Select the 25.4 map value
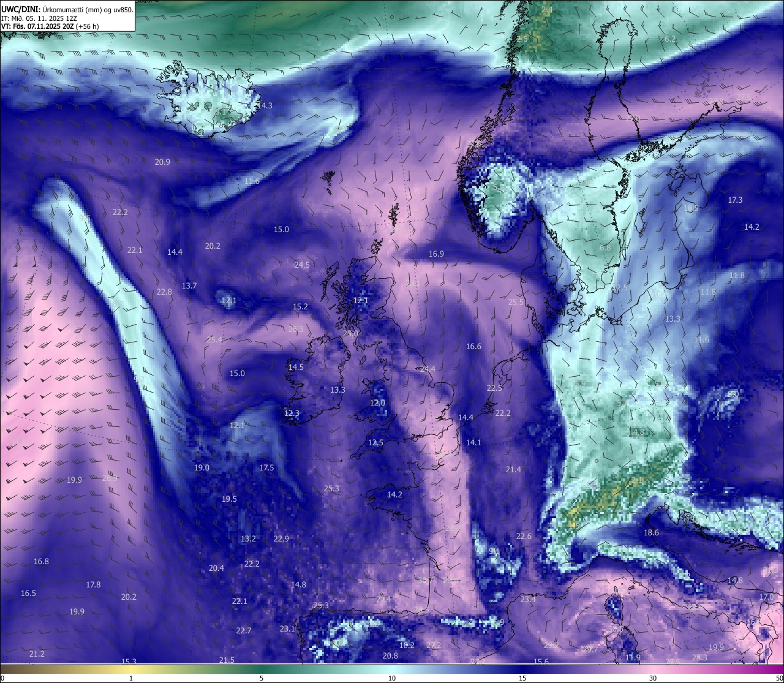The width and height of the screenshot is (784, 683). [214, 339]
